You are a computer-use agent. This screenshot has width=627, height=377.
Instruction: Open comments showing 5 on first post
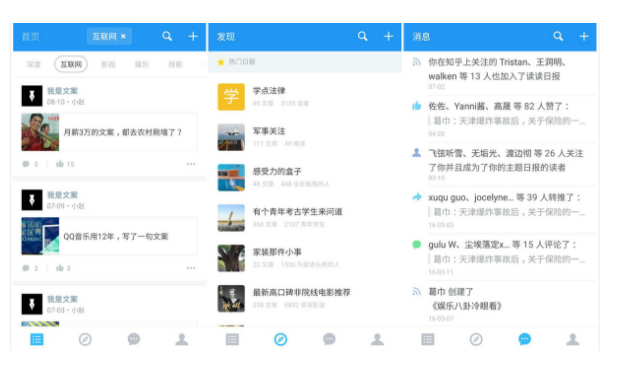point(30,164)
